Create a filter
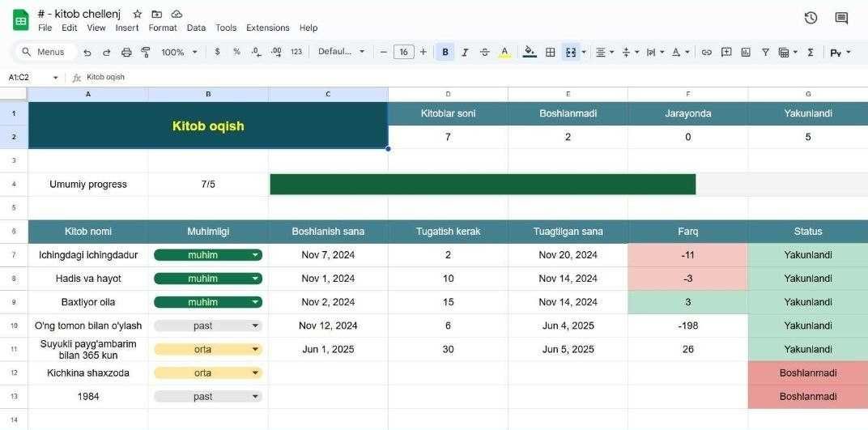The height and width of the screenshot is (430, 868). pos(766,52)
